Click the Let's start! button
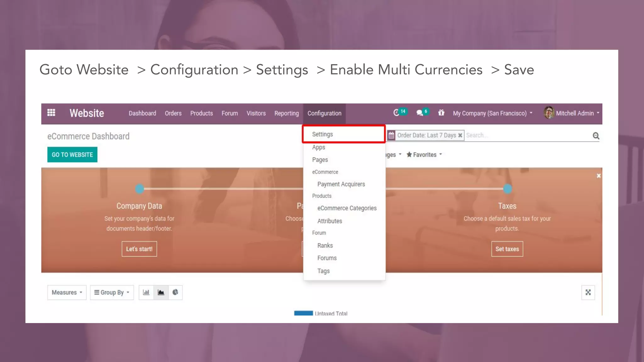 (x=139, y=249)
